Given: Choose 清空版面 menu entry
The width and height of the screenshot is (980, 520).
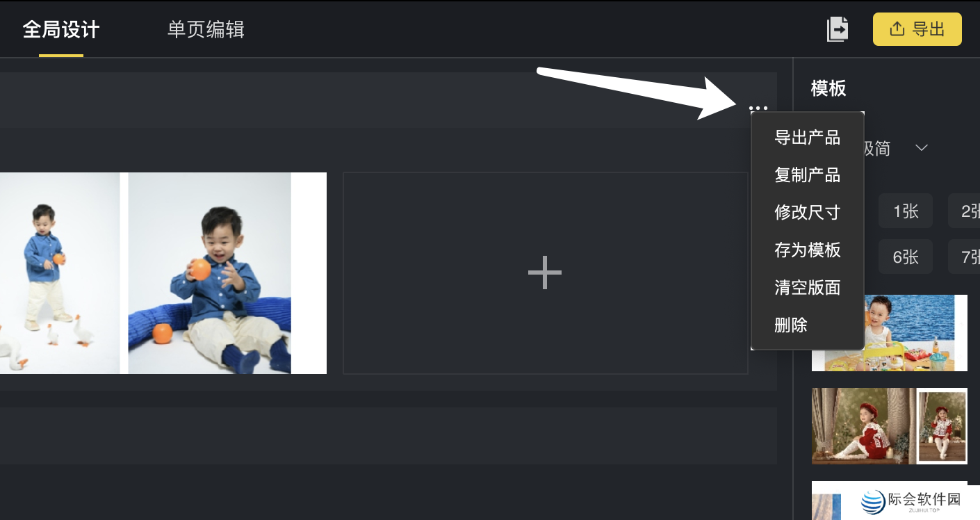Looking at the screenshot, I should point(808,287).
